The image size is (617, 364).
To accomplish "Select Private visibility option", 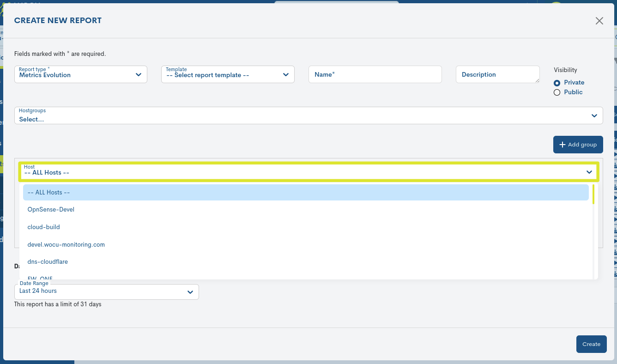I will point(557,83).
